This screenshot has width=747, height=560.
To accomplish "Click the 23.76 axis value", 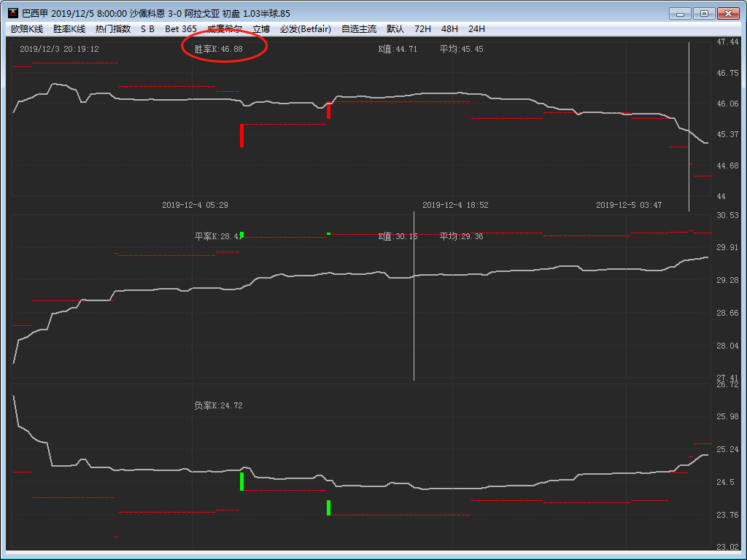I will (x=727, y=515).
